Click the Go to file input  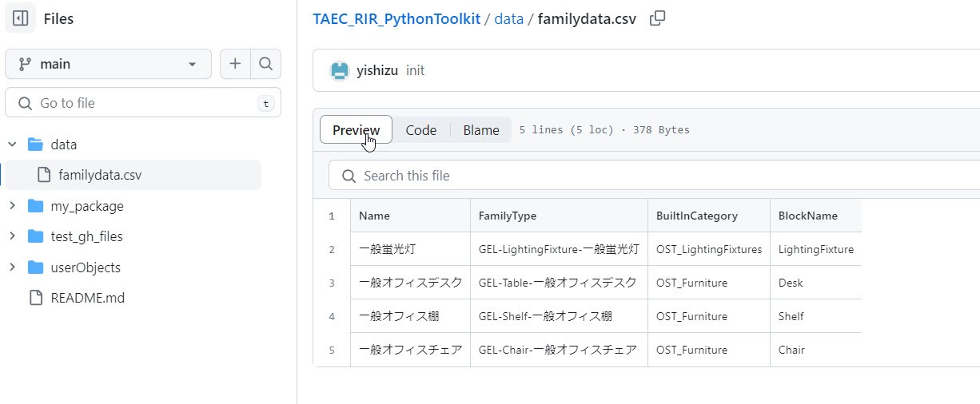(144, 103)
